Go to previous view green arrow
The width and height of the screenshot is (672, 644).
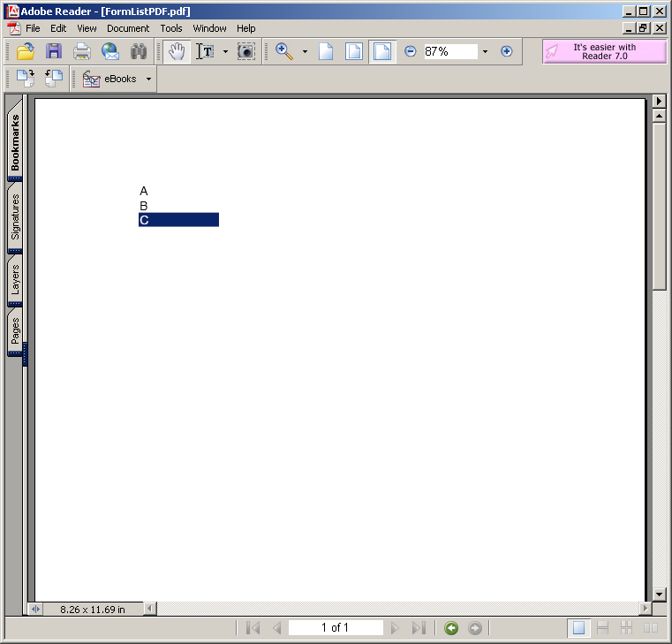(x=451, y=628)
